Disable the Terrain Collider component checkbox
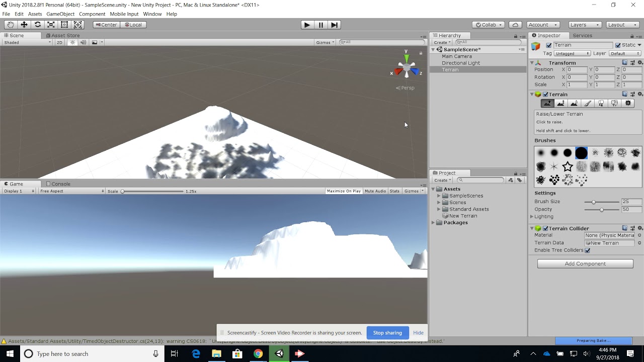Viewport: 644px width, 362px height. pyautogui.click(x=545, y=228)
